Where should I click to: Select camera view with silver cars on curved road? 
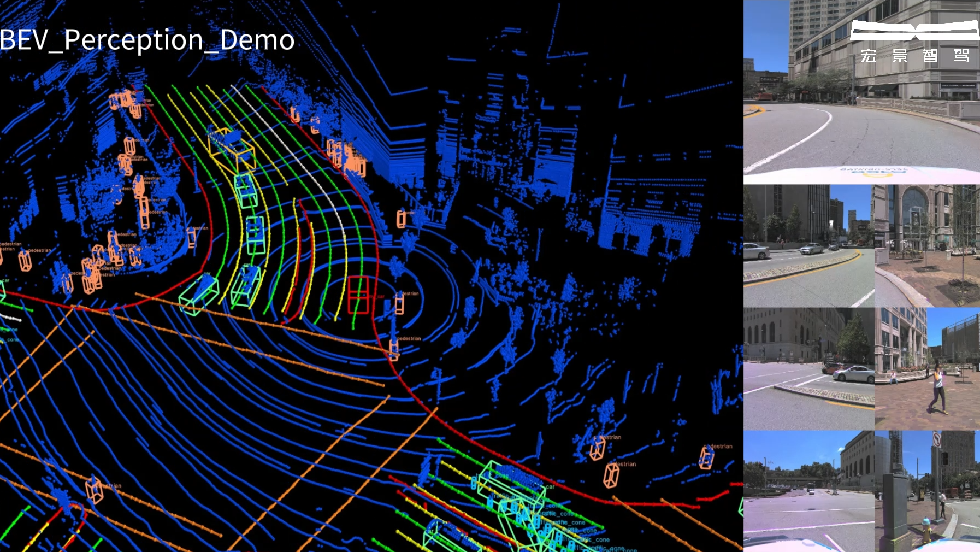[808, 246]
